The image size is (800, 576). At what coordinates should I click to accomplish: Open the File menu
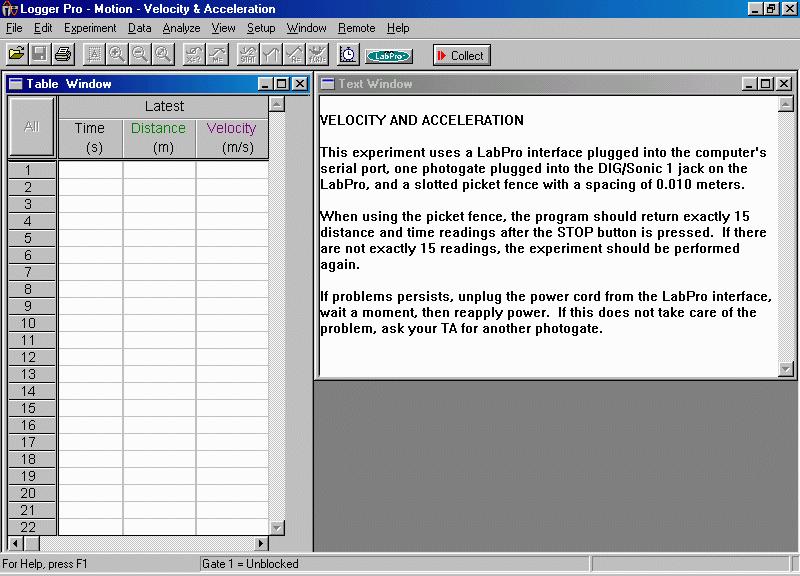14,28
